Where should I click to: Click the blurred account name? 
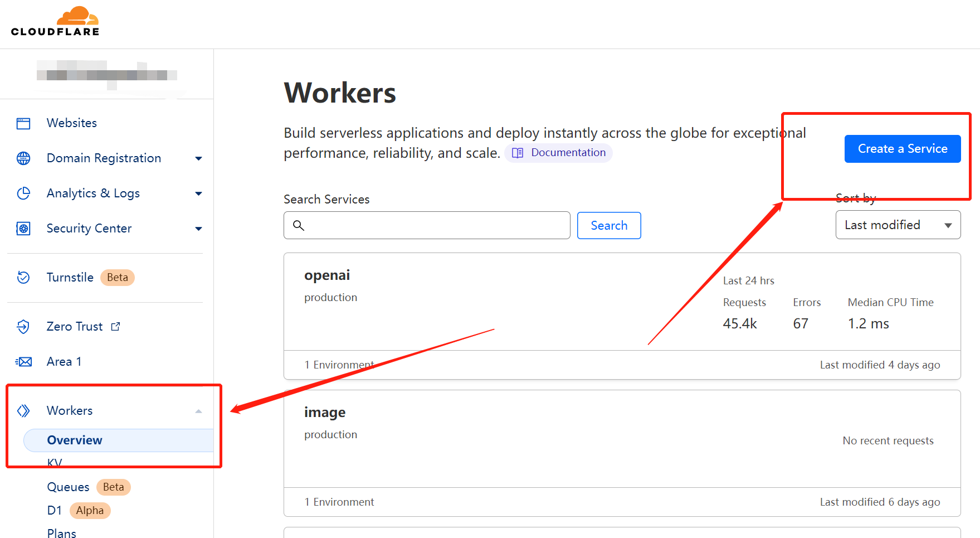coord(107,75)
